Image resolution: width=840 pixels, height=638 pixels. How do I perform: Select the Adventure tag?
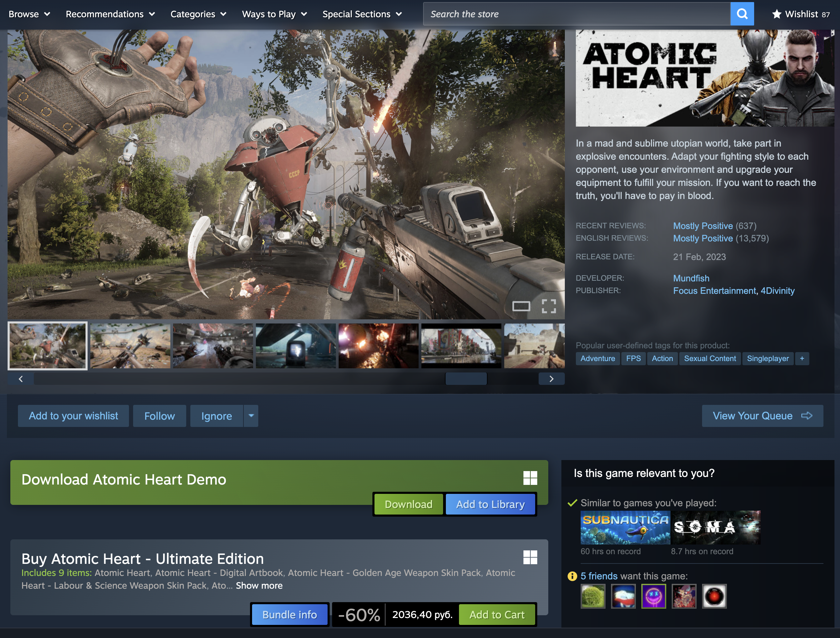point(598,359)
